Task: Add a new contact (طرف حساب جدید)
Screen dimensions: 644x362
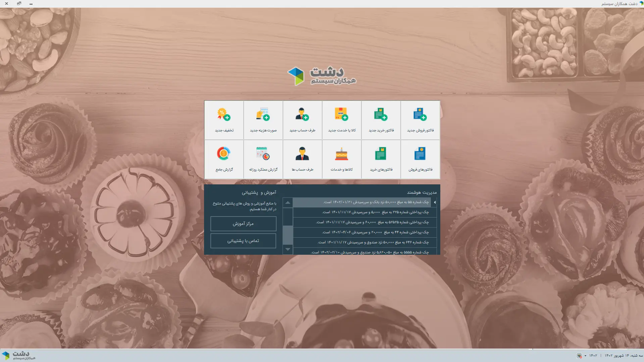Action: pyautogui.click(x=302, y=120)
